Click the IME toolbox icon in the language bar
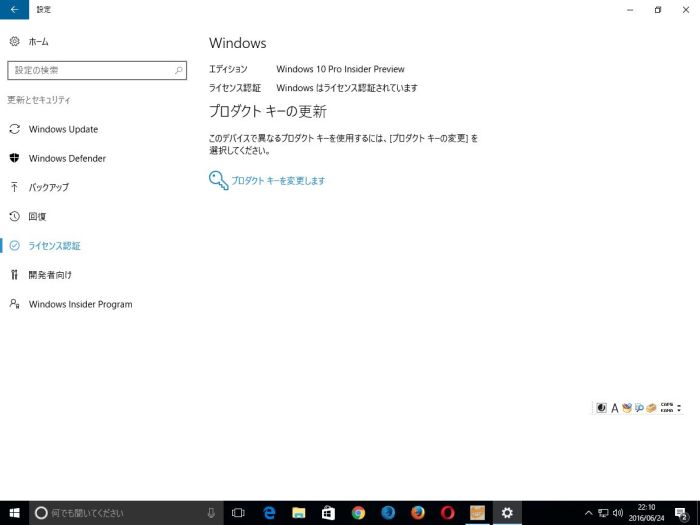The image size is (700, 525). point(651,408)
